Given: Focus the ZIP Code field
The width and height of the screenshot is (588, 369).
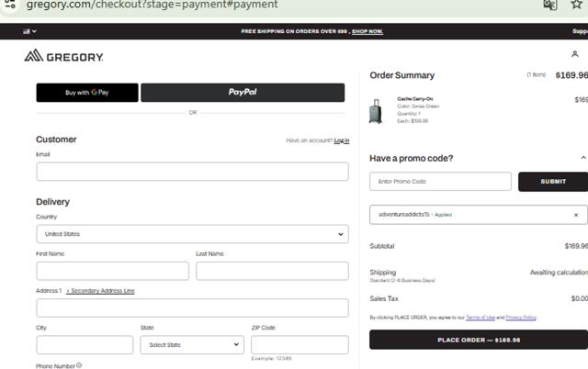Looking at the screenshot, I should click(300, 344).
